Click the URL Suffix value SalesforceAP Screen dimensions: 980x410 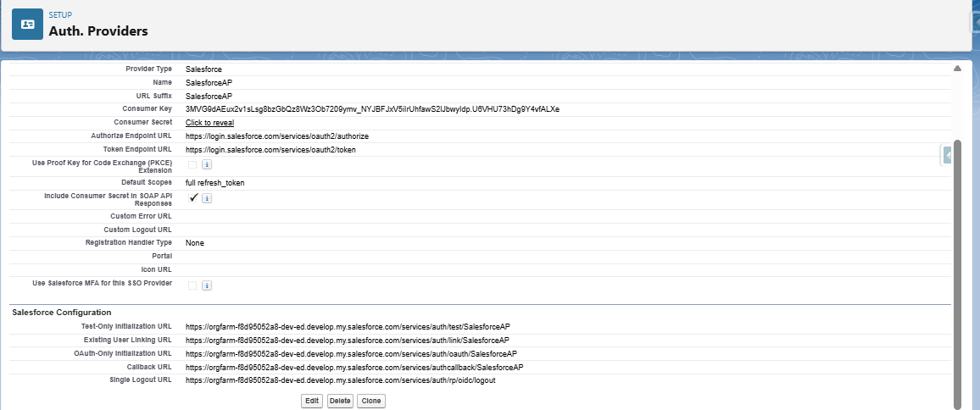pyautogui.click(x=209, y=97)
